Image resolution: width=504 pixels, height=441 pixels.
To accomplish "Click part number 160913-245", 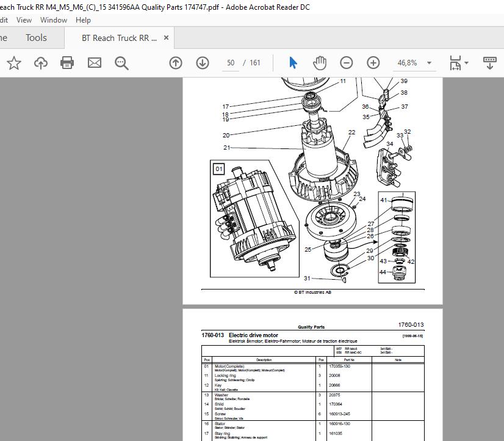I will [339, 414].
